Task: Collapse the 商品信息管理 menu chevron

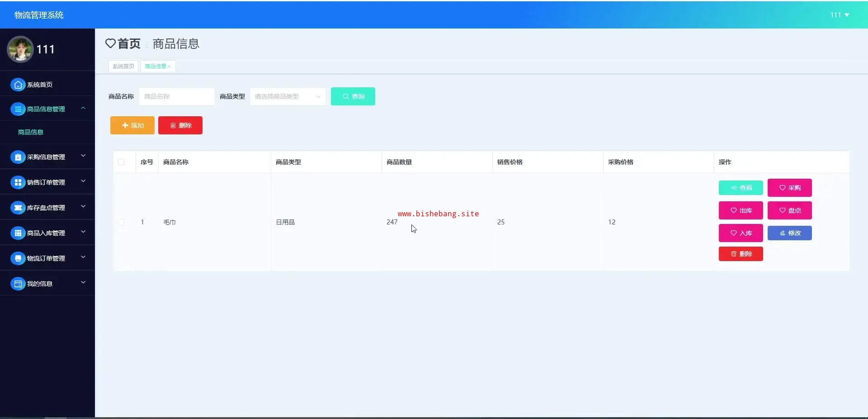Action: click(x=83, y=108)
